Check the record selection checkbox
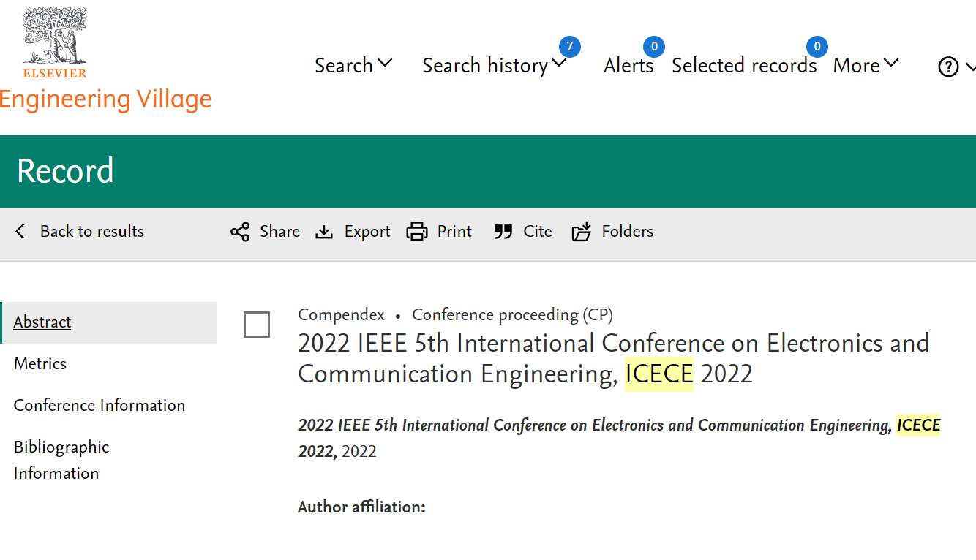 [x=257, y=325]
